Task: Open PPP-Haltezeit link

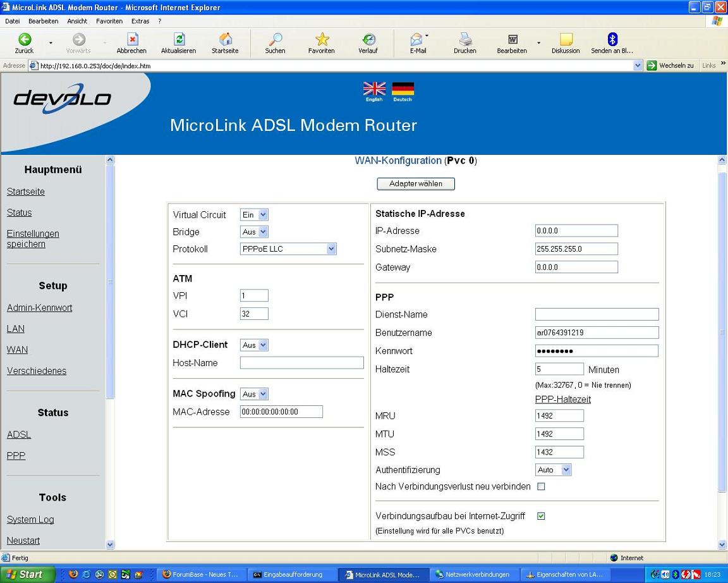Action: pyautogui.click(x=562, y=399)
